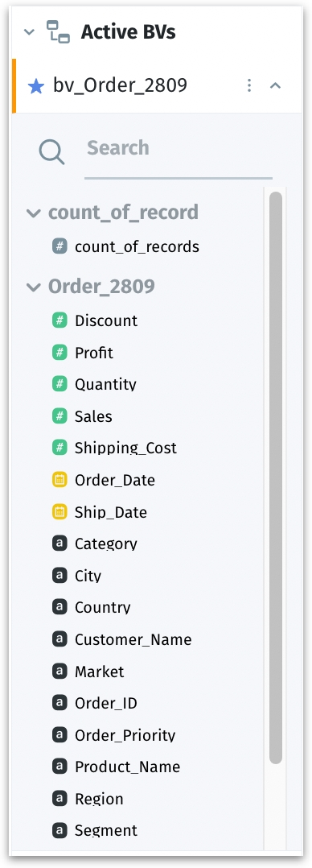Click the calendar icon beside Ship_Date
312x868 pixels.
tap(60, 512)
